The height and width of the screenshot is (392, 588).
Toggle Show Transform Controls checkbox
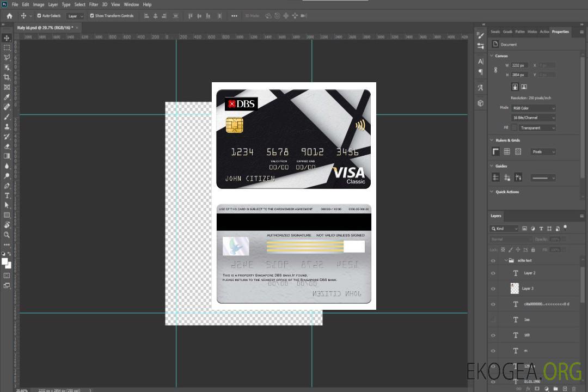(x=92, y=16)
